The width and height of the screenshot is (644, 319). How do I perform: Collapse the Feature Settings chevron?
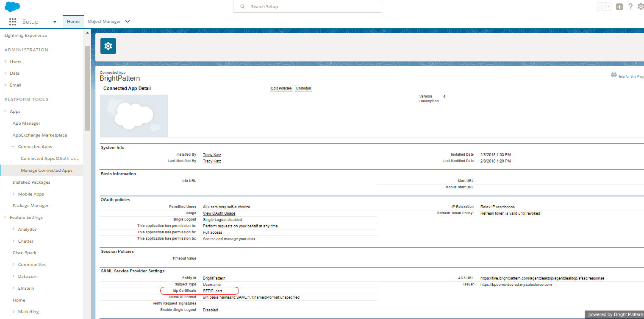click(x=6, y=218)
